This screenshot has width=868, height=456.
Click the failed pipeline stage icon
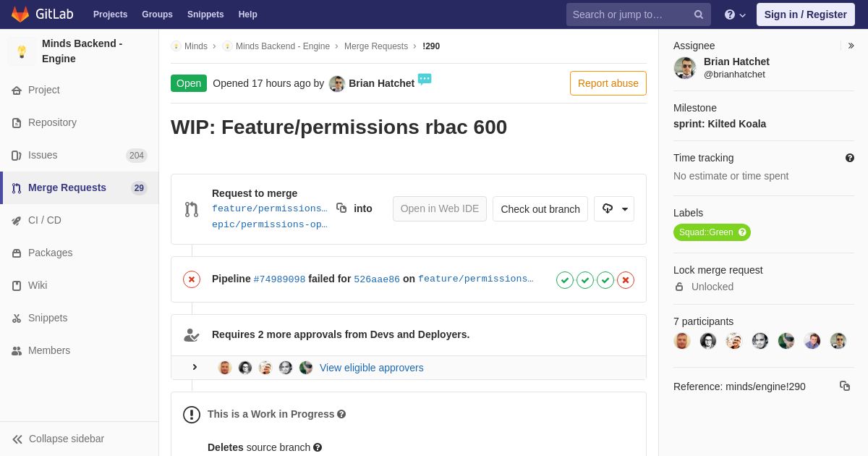626,280
